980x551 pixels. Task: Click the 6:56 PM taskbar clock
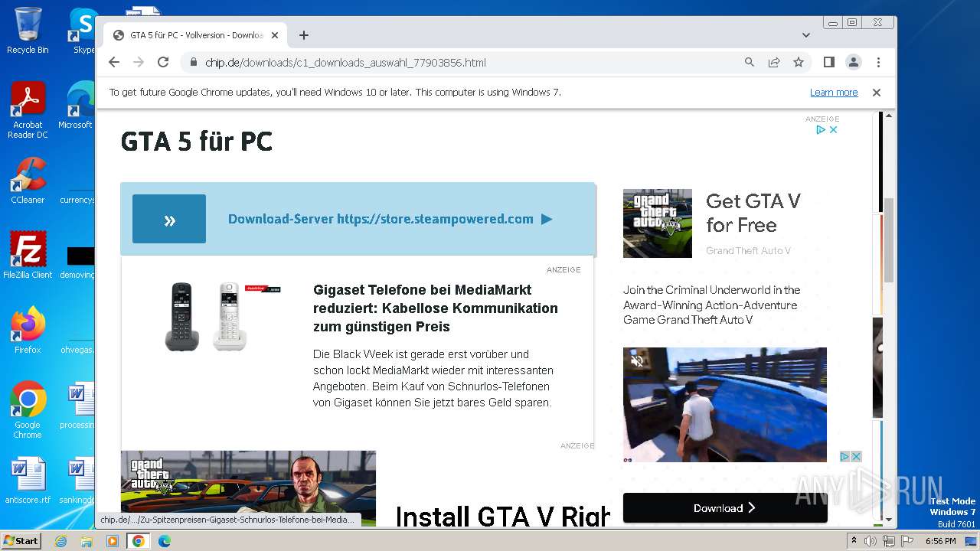(940, 541)
